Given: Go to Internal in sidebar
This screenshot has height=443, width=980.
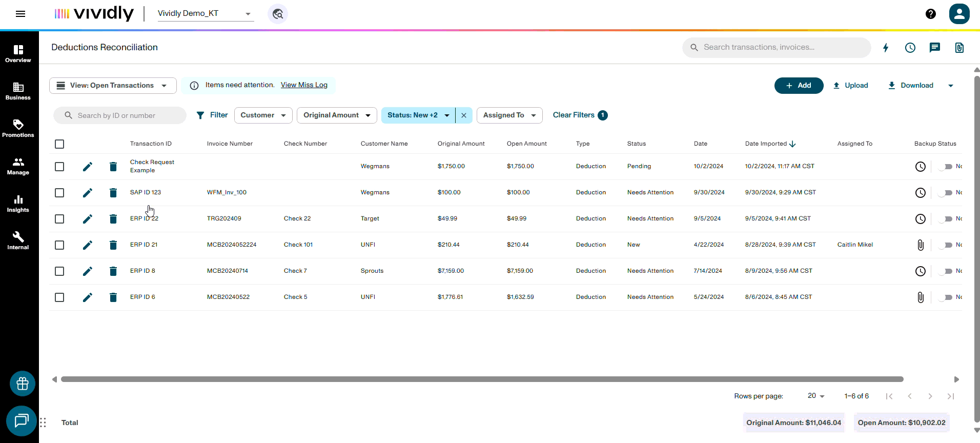Looking at the screenshot, I should click(x=18, y=240).
